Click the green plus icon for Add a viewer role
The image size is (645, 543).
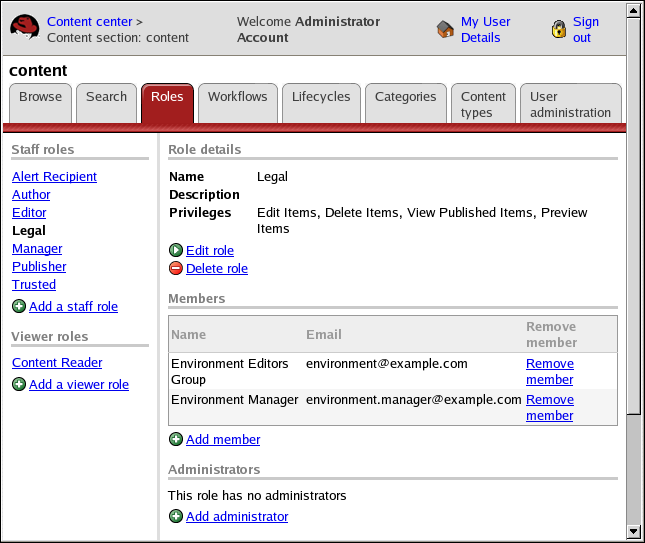19,384
